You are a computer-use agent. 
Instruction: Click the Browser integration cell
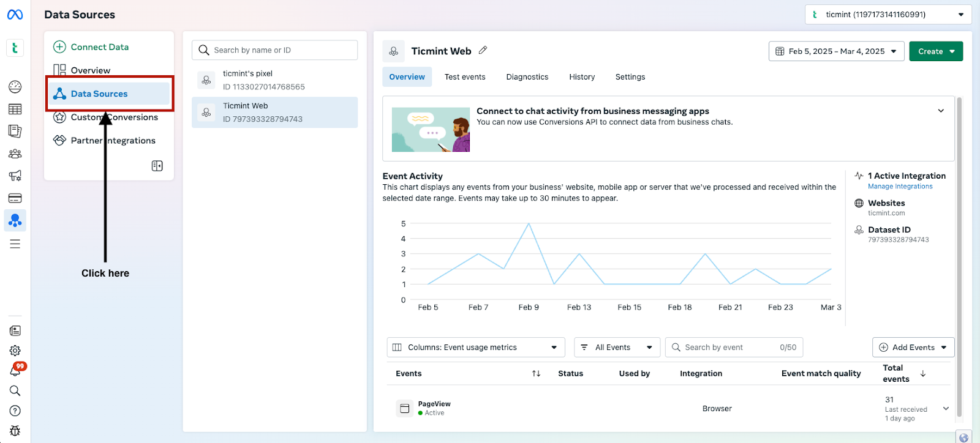(717, 409)
